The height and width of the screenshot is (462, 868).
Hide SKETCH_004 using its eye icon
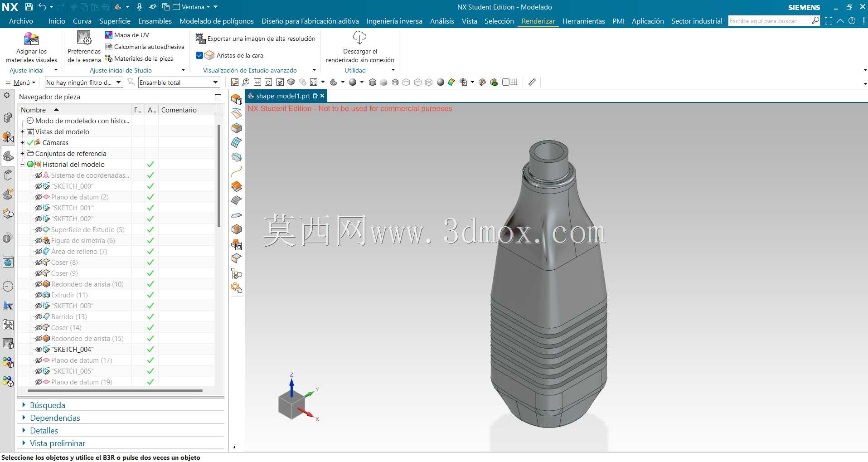(39, 350)
